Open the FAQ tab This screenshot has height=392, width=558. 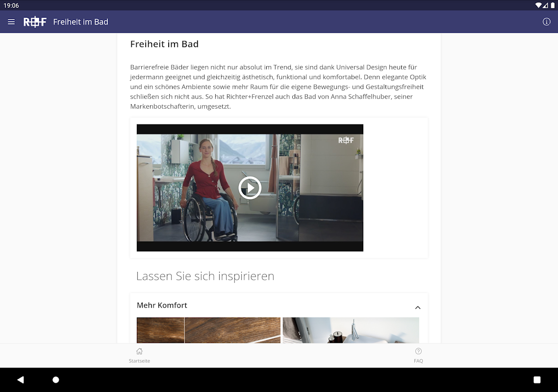(x=418, y=355)
